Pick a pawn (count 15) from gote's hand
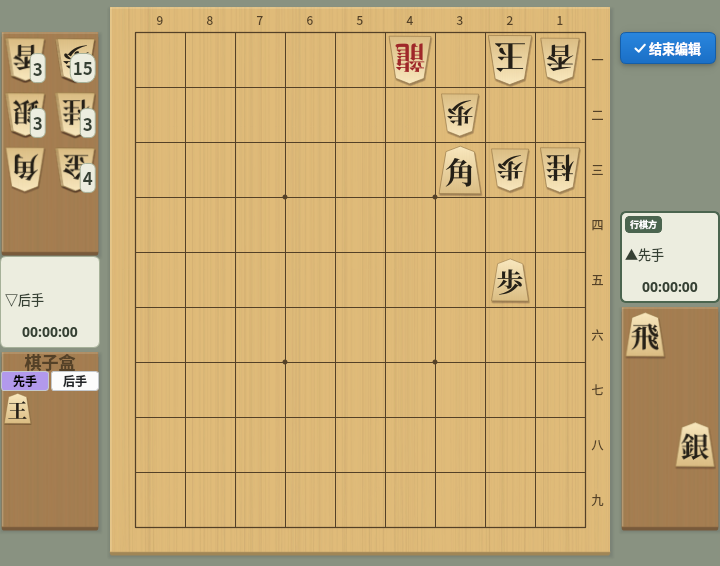720x566 pixels. 76,60
